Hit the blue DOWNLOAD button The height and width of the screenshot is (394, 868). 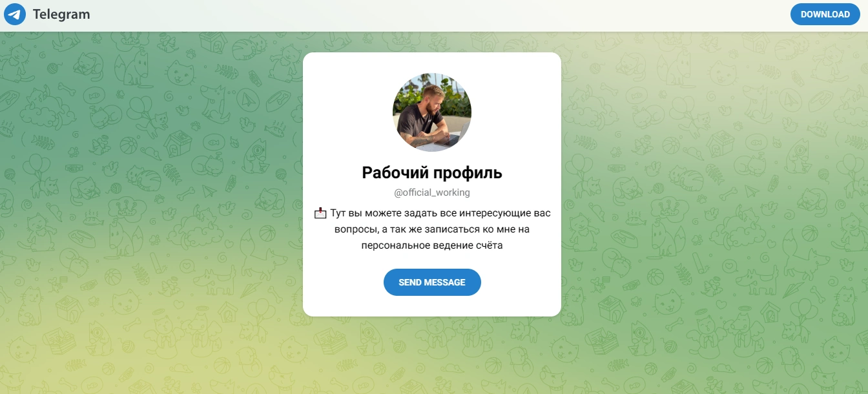[x=825, y=14]
